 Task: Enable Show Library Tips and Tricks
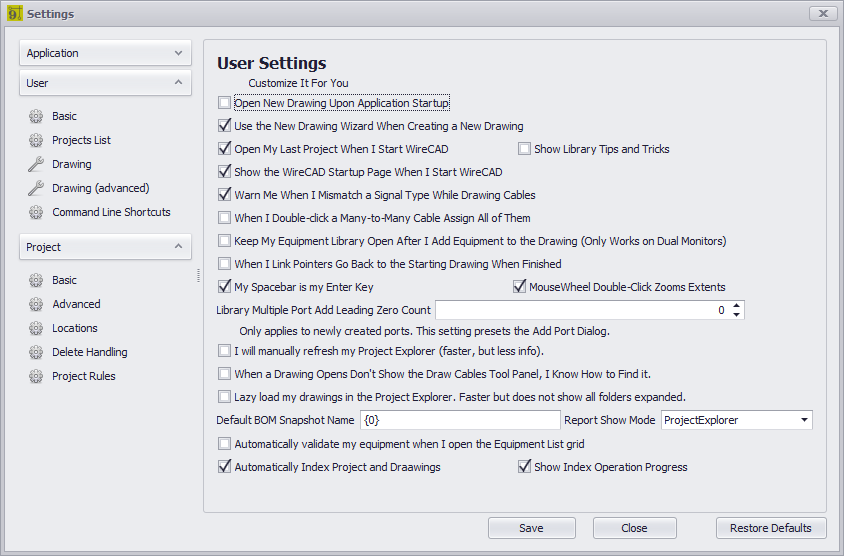tap(524, 149)
